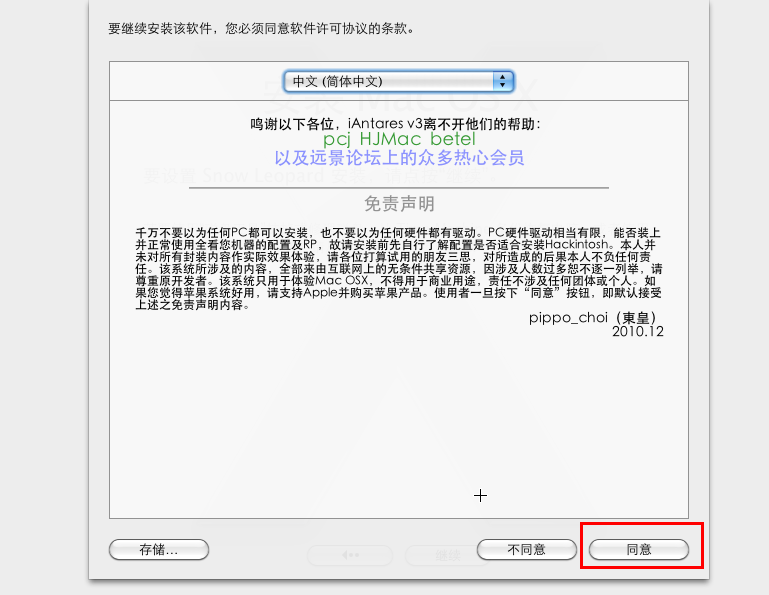Click the disclaimer paragraph starting 千万不要以为

[x=399, y=269]
